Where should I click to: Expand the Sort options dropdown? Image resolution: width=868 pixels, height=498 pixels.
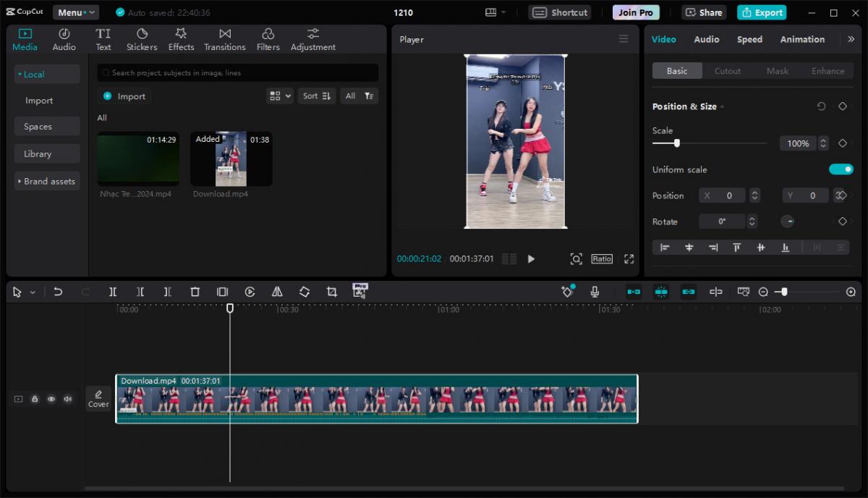point(317,96)
